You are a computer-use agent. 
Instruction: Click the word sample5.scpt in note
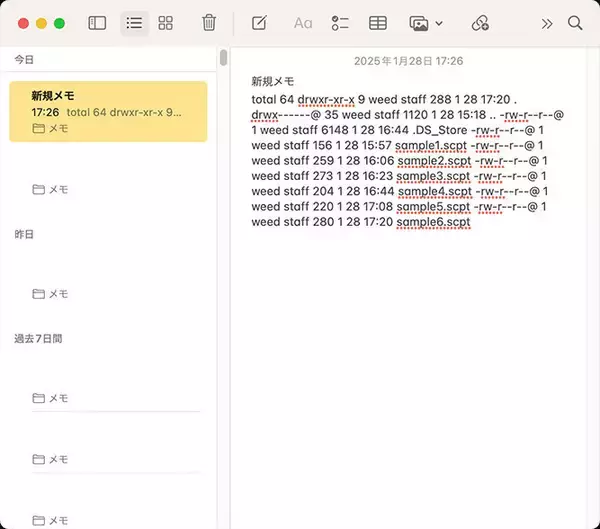click(433, 207)
